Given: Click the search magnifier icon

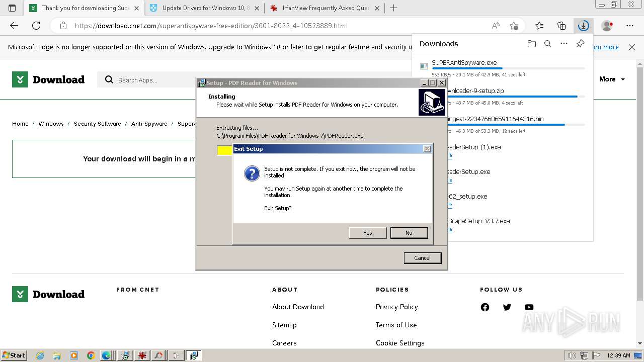Looking at the screenshot, I should (x=109, y=79).
